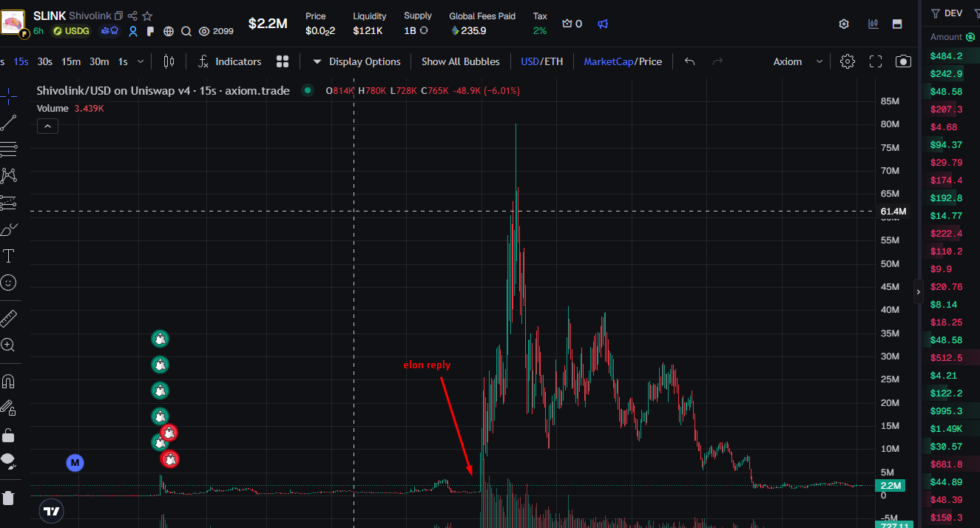The height and width of the screenshot is (528, 980).
Task: Select the 1s timeframe
Action: pyautogui.click(x=123, y=61)
